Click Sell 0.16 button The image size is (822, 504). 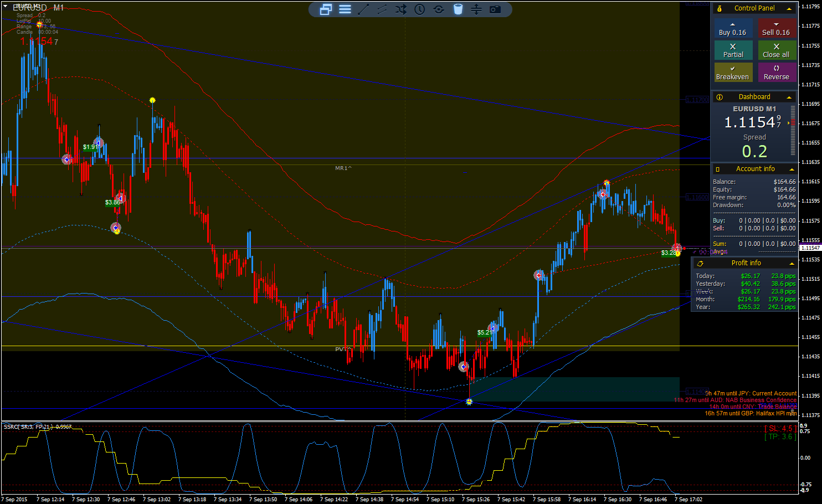point(776,29)
